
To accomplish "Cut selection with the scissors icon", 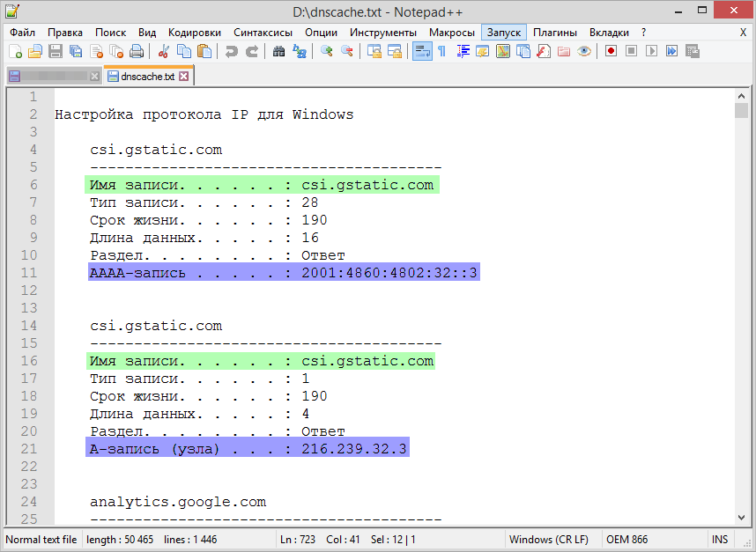I will [x=163, y=51].
